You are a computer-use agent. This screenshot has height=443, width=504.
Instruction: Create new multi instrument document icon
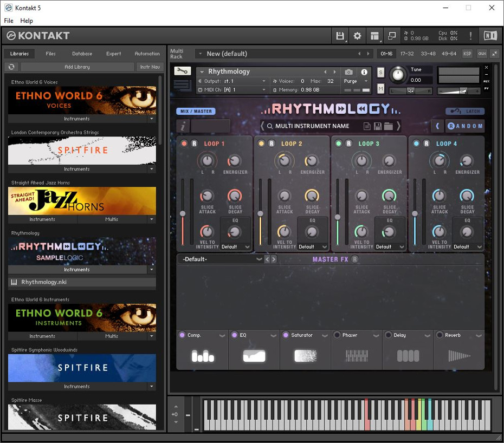(x=367, y=126)
